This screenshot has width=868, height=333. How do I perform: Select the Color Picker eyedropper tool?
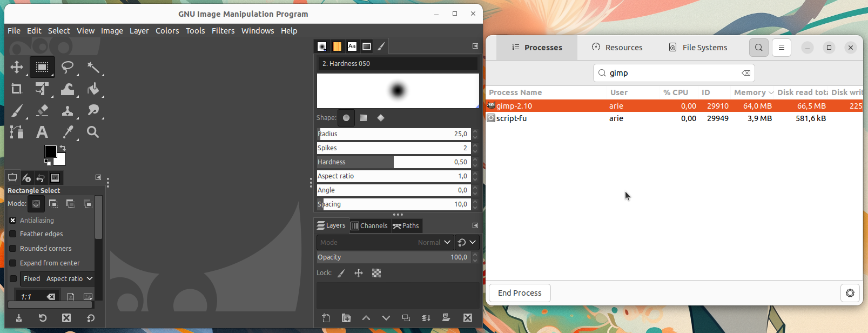[68, 132]
